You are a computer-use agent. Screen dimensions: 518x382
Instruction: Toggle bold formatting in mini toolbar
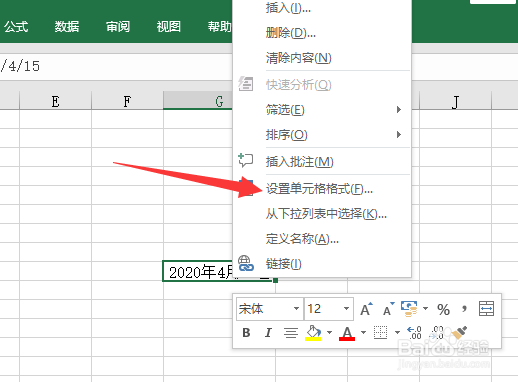pyautogui.click(x=246, y=333)
